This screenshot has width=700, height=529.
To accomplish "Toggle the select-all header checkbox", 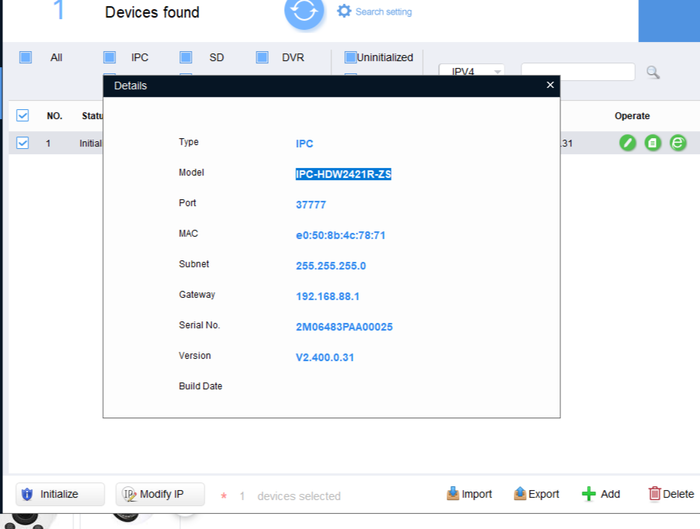I will pyautogui.click(x=22, y=116).
